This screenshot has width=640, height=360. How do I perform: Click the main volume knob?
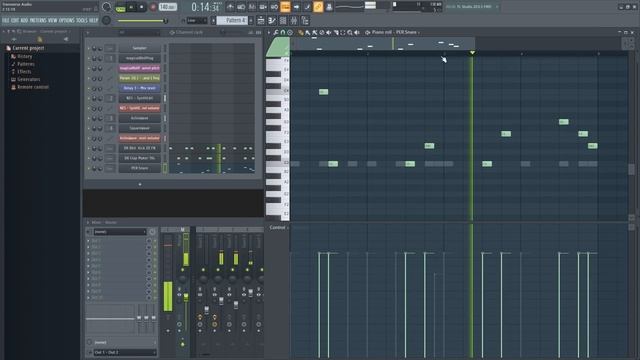[x=107, y=7]
